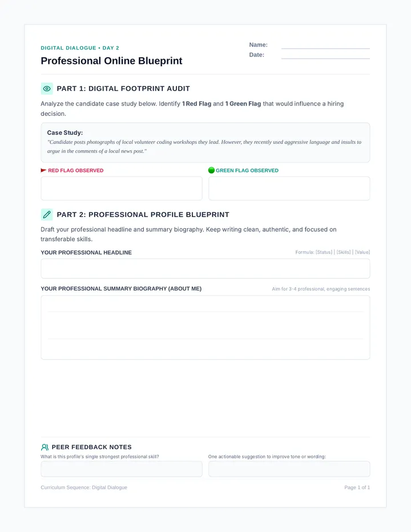The width and height of the screenshot is (411, 532).
Task: Click the About Me summary biography text area
Action: click(205, 328)
